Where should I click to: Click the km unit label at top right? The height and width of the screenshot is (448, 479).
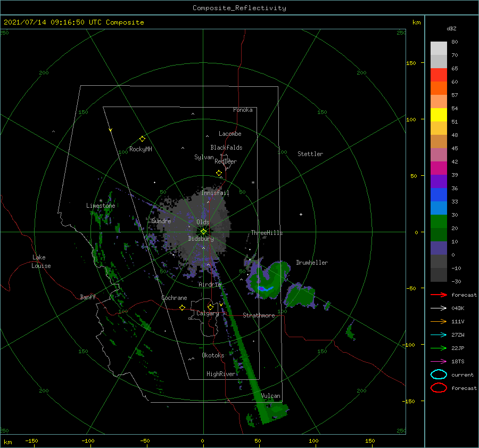pos(416,22)
